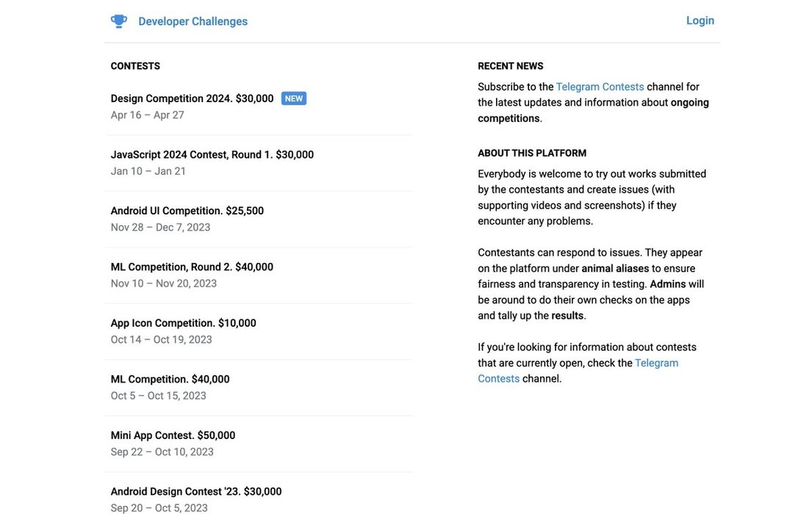Click the NEW badge beside Design Competition

tap(294, 98)
